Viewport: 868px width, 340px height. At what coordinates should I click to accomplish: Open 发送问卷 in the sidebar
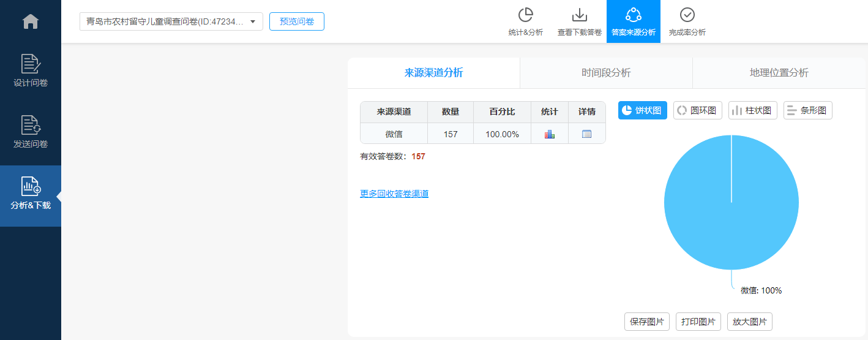point(30,132)
